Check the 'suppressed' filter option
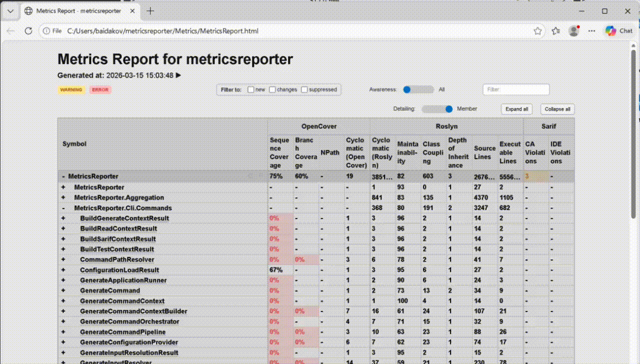 coord(304,89)
